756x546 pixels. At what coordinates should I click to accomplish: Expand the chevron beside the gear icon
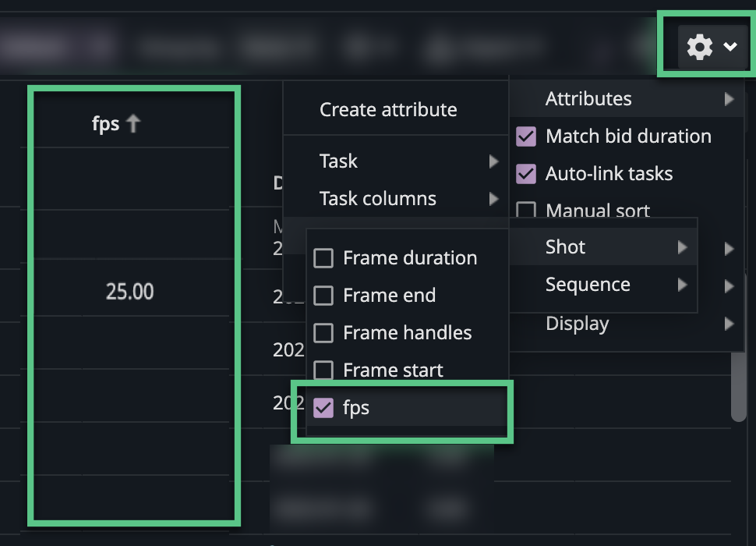731,47
